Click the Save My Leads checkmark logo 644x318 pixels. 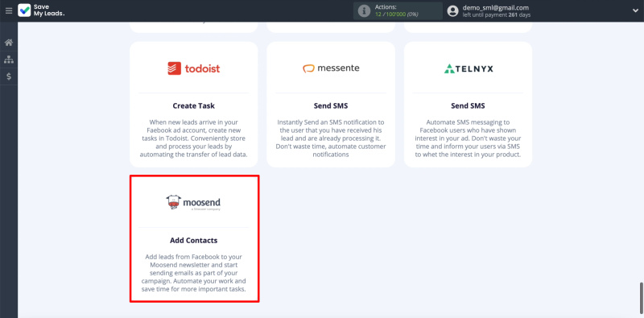click(24, 10)
